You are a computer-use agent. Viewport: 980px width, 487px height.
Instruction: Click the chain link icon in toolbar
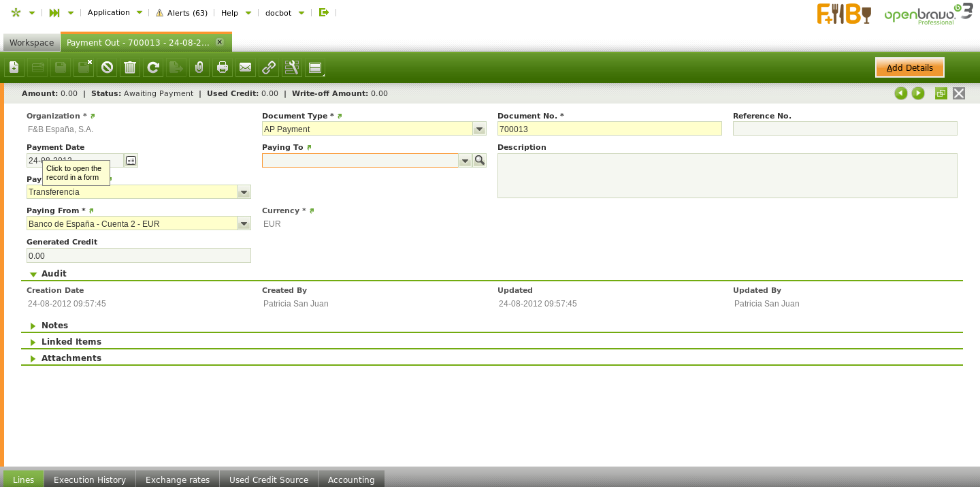click(x=269, y=67)
